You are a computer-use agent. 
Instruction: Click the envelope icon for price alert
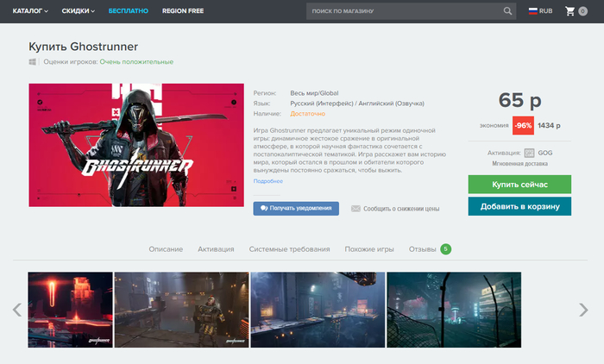pyautogui.click(x=355, y=209)
